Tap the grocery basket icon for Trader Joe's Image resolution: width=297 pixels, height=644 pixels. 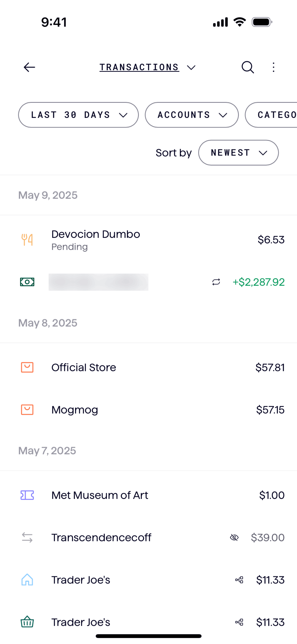click(x=27, y=622)
